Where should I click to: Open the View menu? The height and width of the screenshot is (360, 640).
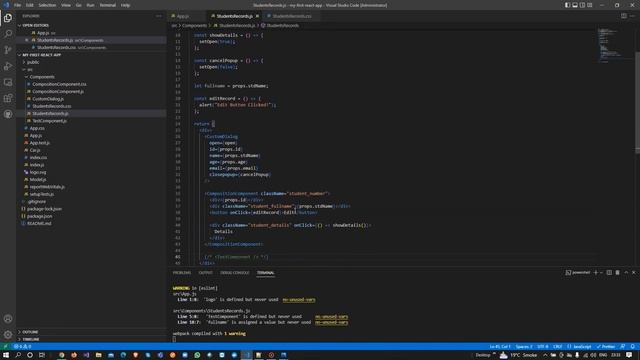[x=66, y=5]
